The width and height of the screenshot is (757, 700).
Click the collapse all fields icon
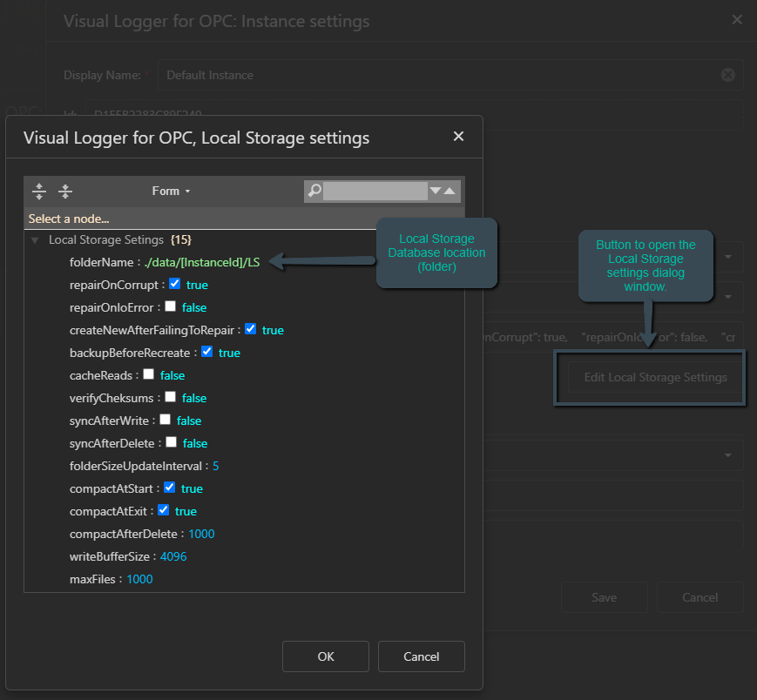(x=65, y=191)
